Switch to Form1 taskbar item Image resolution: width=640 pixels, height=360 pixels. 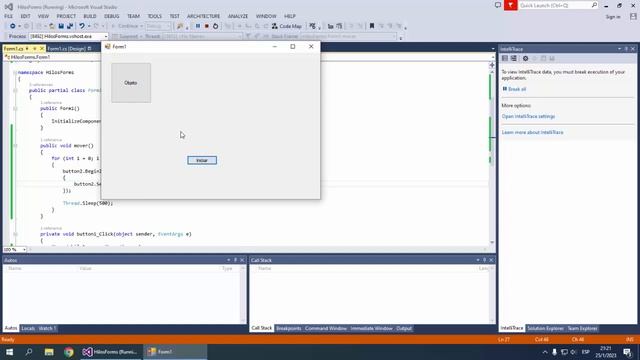pos(175,352)
